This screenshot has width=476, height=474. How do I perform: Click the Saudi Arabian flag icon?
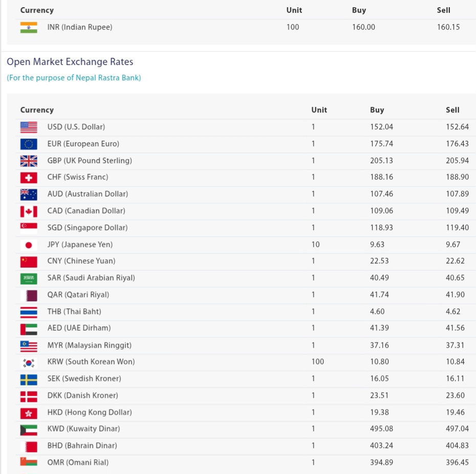click(x=29, y=278)
